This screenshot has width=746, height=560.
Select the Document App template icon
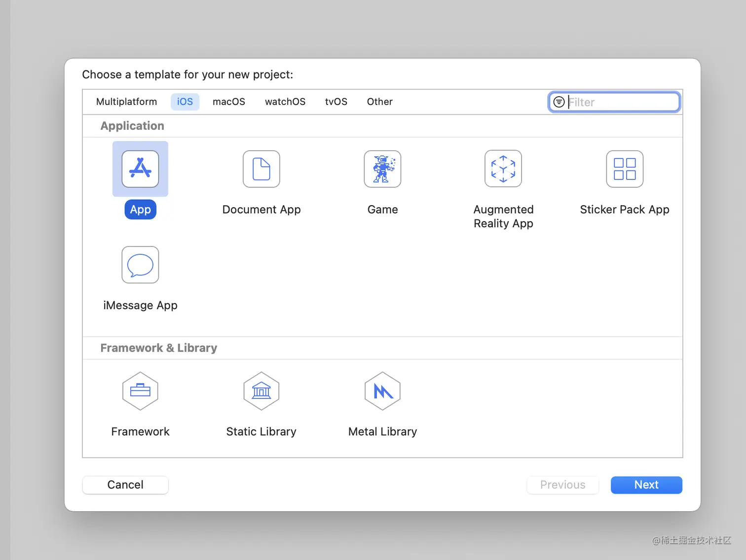(261, 169)
